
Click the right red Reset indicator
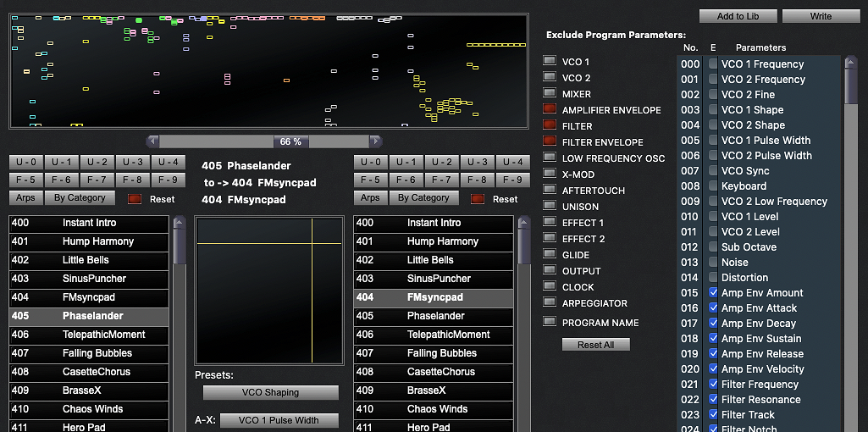point(478,199)
